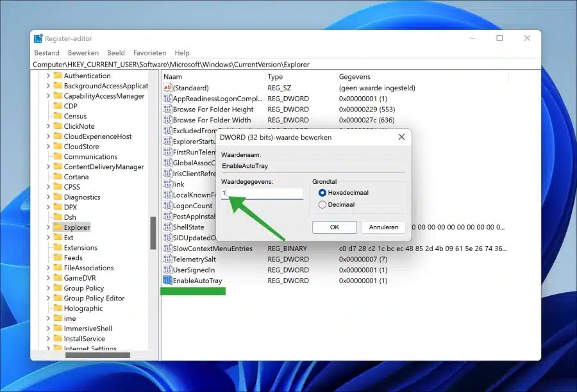The image size is (577, 392).
Task: Select the Hexadecimaal radio button
Action: coord(322,193)
